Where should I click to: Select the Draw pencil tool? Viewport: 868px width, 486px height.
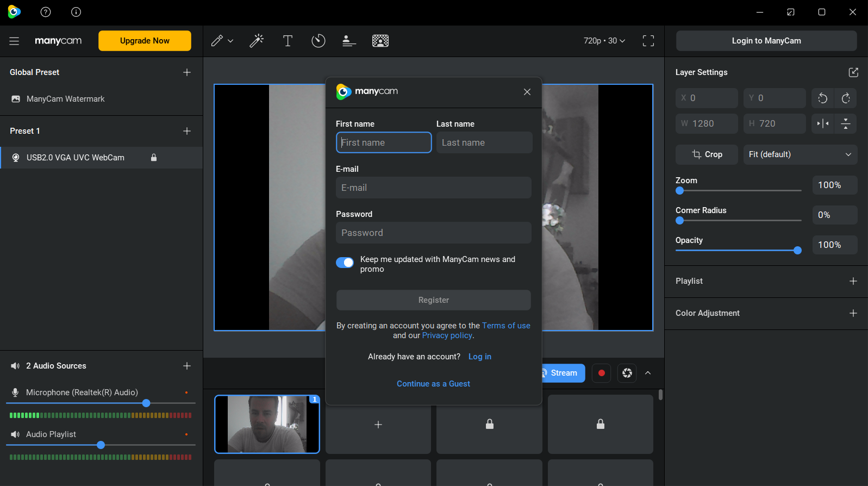[217, 41]
